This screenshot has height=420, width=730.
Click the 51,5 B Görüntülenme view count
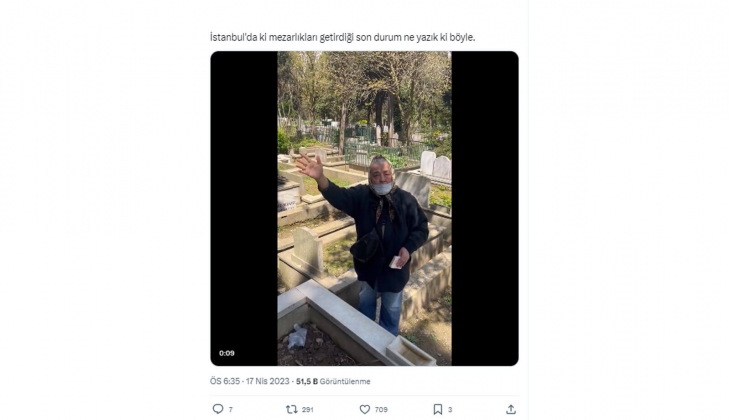coord(333,381)
